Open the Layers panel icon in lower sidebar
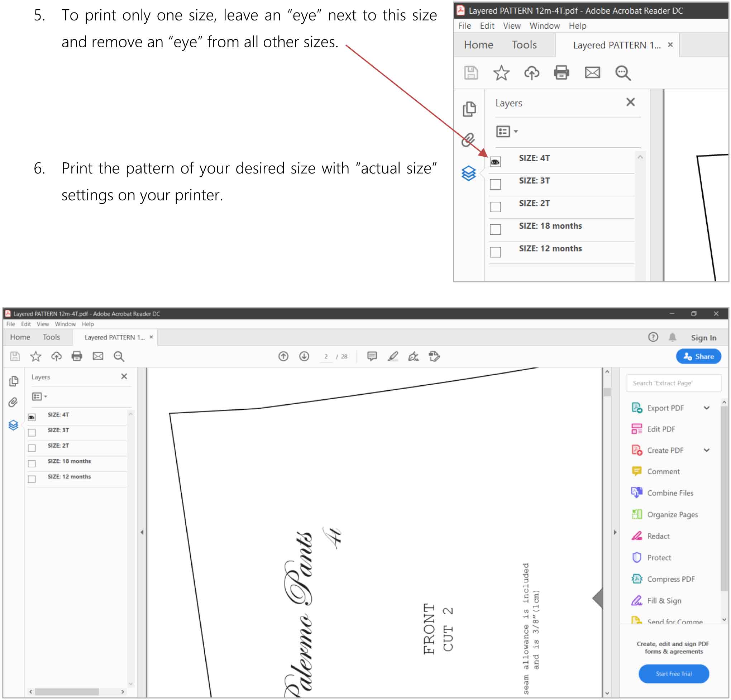 tap(13, 425)
